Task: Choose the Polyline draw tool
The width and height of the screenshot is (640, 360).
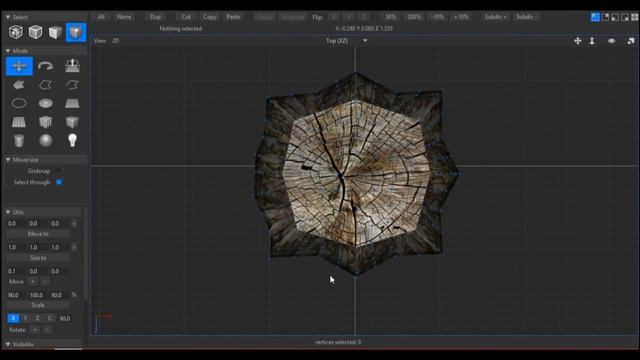Action: tap(46, 85)
